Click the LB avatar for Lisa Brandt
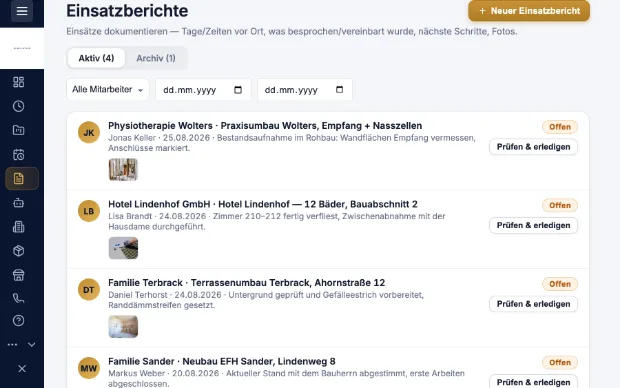Image resolution: width=620 pixels, height=388 pixels. (x=89, y=211)
